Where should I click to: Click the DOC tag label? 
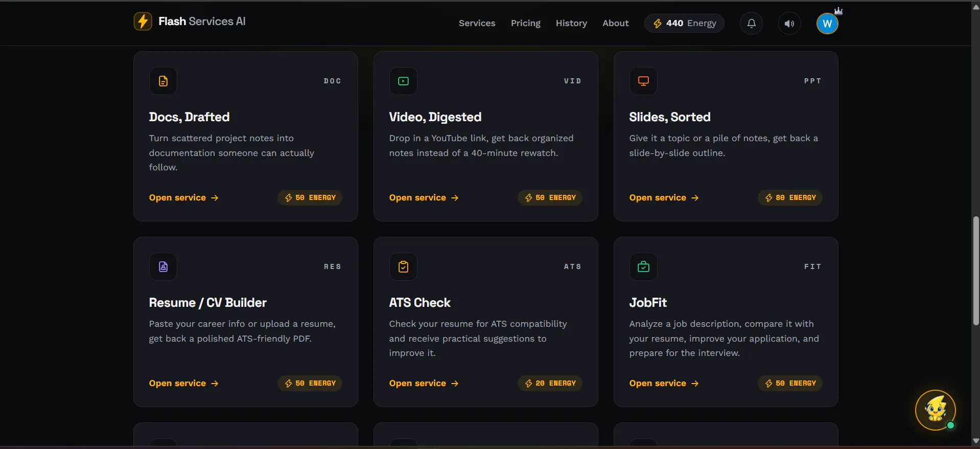coord(332,81)
